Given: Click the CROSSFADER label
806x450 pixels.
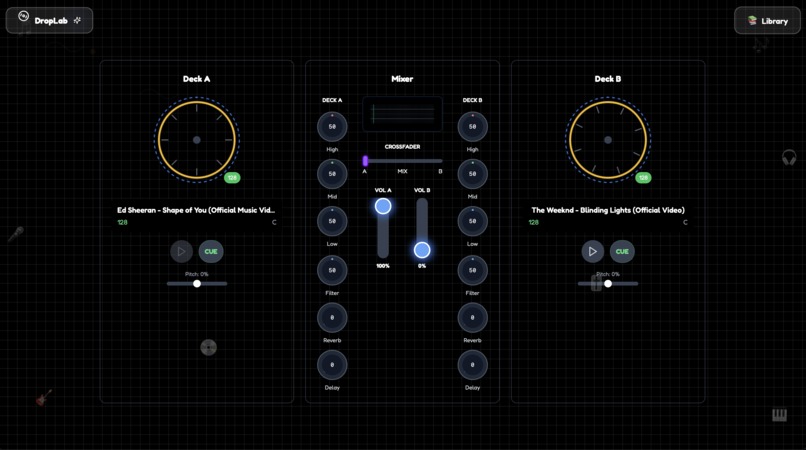Looking at the screenshot, I should (402, 147).
